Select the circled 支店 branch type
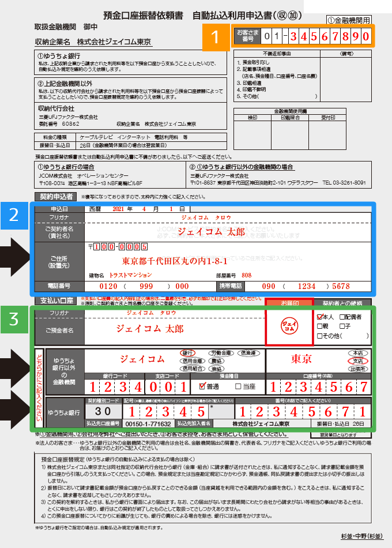This screenshot has width=392, height=548. (x=358, y=361)
